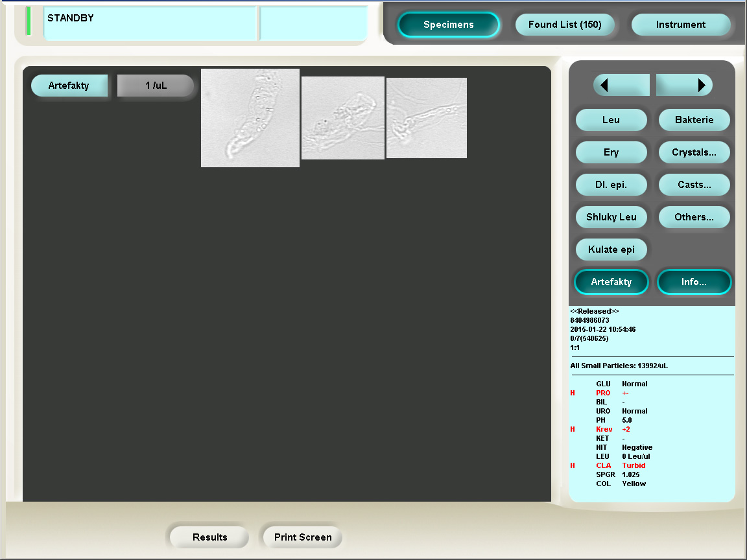Go to next specimen with right arrow
This screenshot has height=560, width=747.
[x=684, y=86]
